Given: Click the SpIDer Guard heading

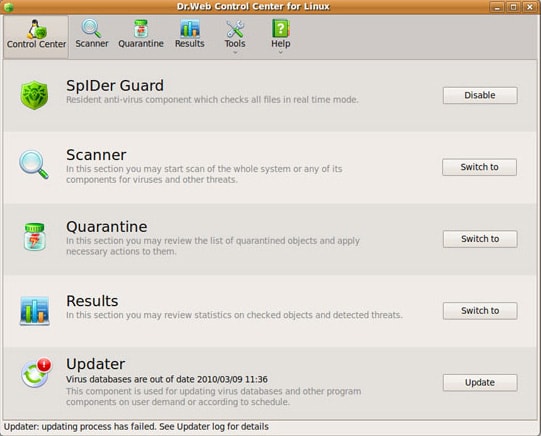Looking at the screenshot, I should [x=115, y=86].
